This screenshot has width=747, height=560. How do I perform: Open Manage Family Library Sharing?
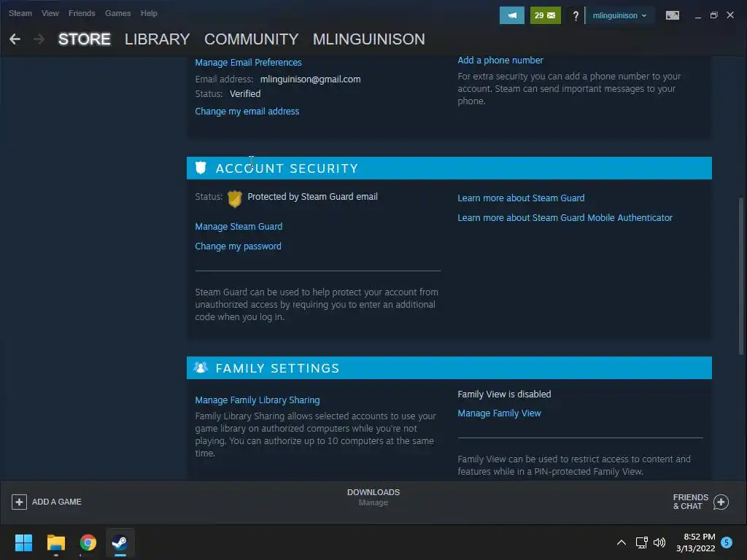pos(258,400)
